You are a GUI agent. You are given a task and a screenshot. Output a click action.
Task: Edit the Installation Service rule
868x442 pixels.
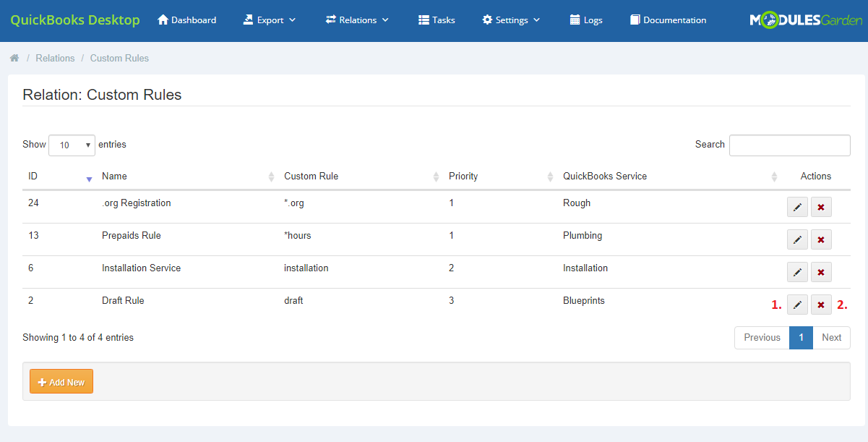(797, 272)
